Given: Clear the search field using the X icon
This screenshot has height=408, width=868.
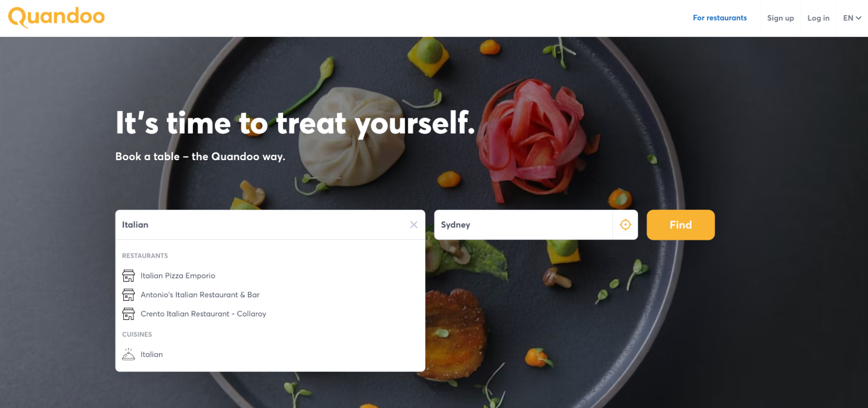Looking at the screenshot, I should coord(413,224).
